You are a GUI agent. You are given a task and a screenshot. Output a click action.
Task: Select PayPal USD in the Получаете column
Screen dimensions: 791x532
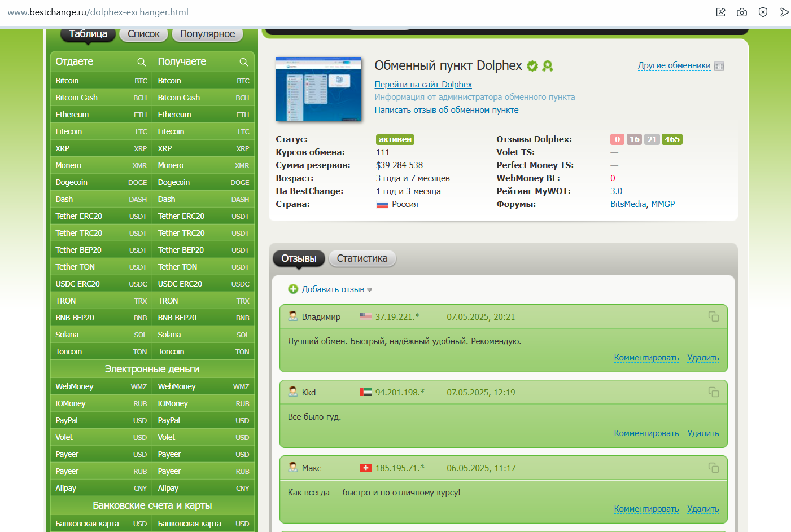pyautogui.click(x=203, y=420)
